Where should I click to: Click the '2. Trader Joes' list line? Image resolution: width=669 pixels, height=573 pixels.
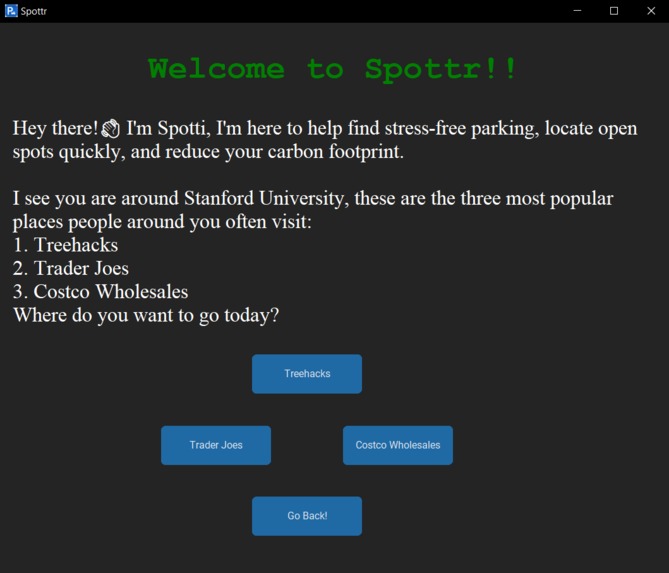click(71, 268)
